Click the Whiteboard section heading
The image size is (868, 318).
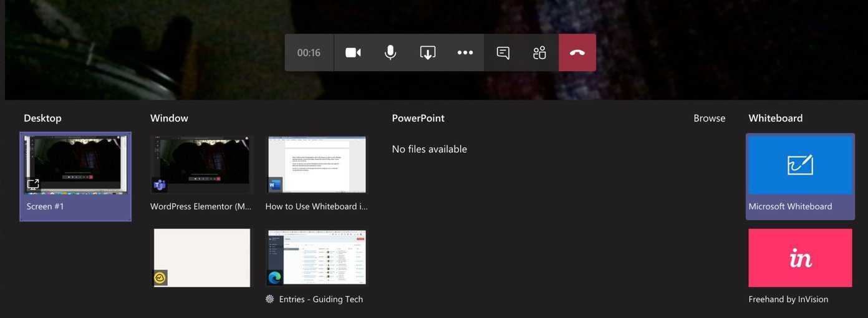click(x=776, y=118)
